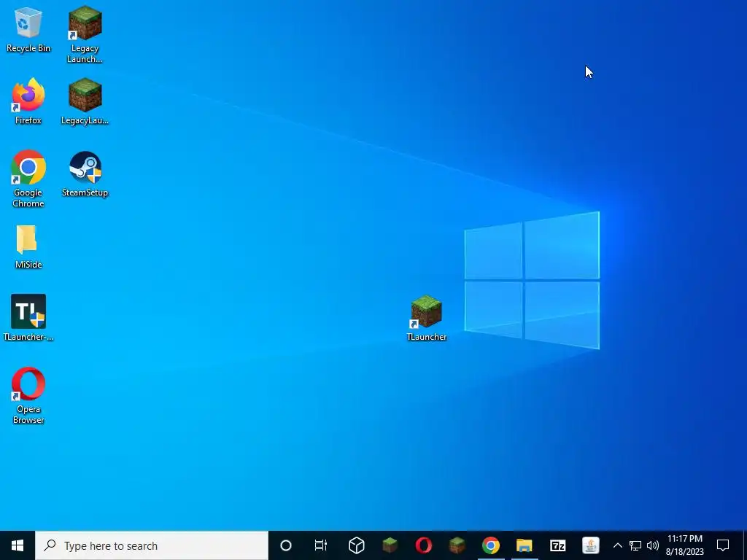This screenshot has width=747, height=560.
Task: Select the Recycle Bin desktop icon
Action: coord(28,29)
